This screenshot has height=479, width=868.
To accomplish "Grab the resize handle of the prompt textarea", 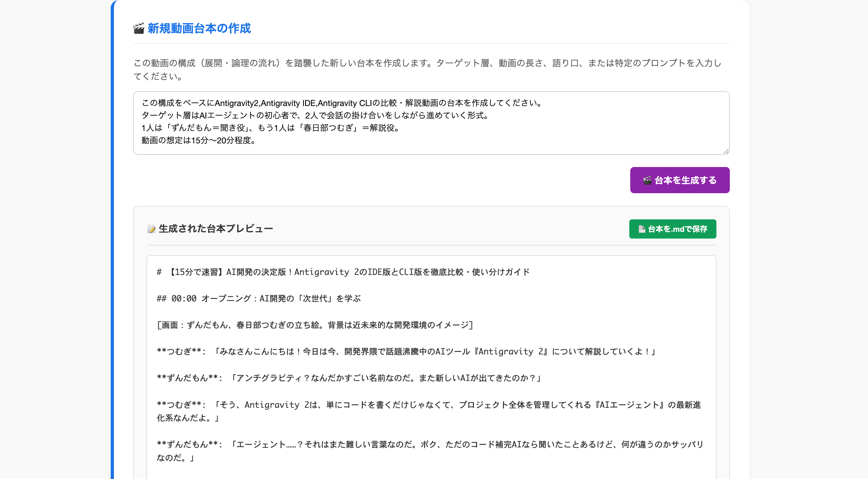I will tap(726, 151).
